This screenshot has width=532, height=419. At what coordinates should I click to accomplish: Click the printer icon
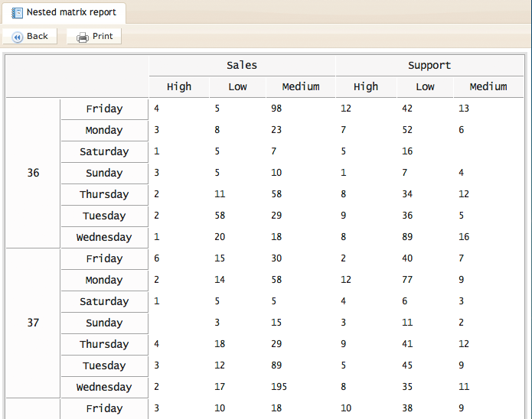click(83, 37)
